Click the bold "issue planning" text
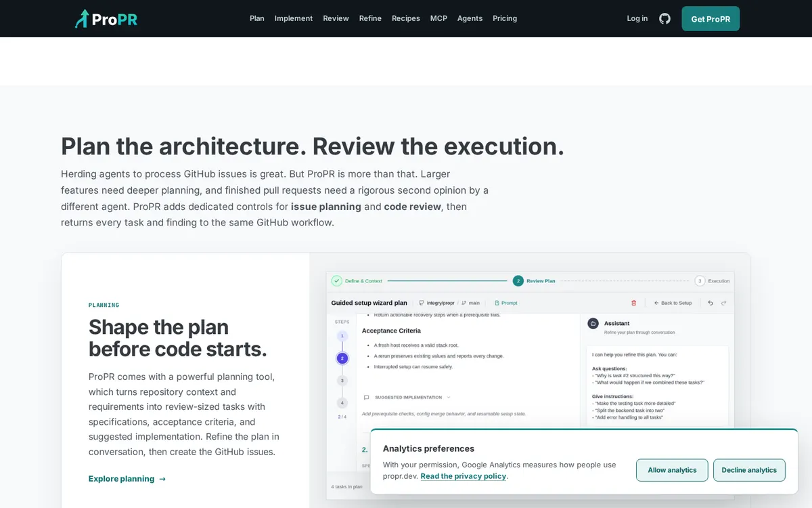Image resolution: width=812 pixels, height=508 pixels. (x=326, y=207)
